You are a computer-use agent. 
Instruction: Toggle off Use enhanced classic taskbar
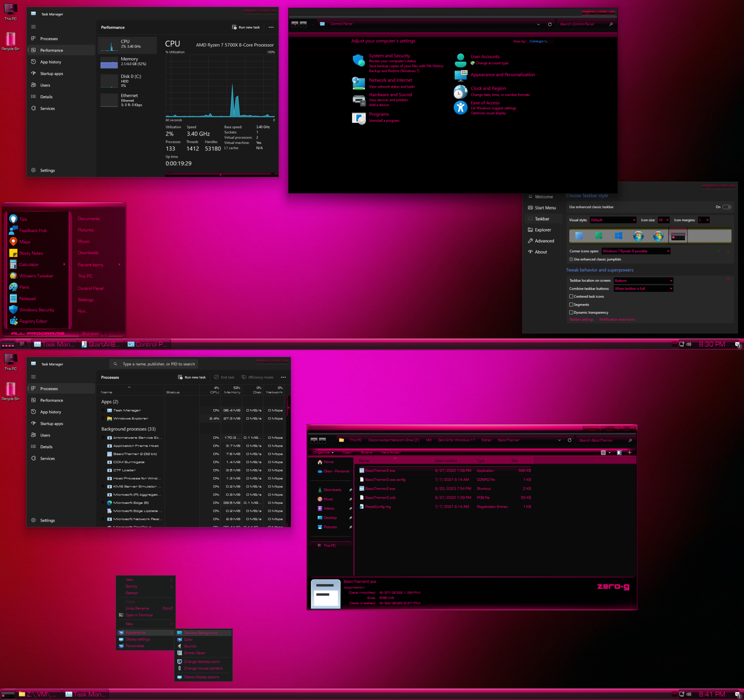click(x=727, y=207)
